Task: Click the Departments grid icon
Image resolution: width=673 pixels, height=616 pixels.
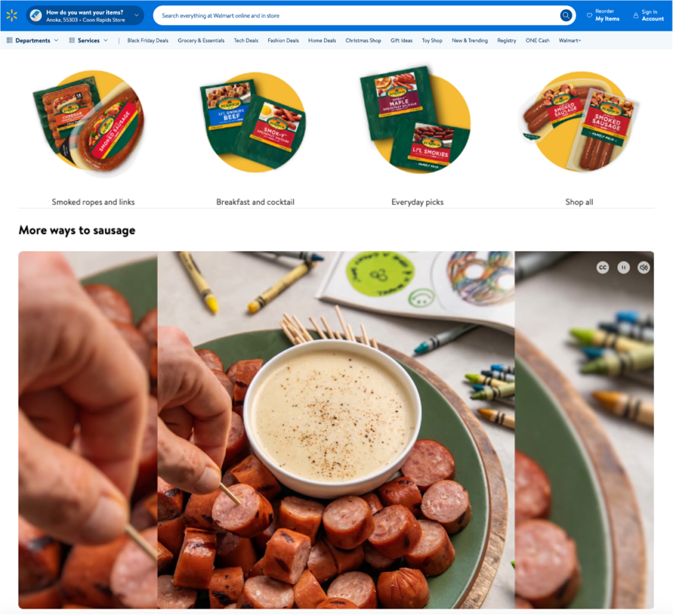Action: [x=9, y=40]
